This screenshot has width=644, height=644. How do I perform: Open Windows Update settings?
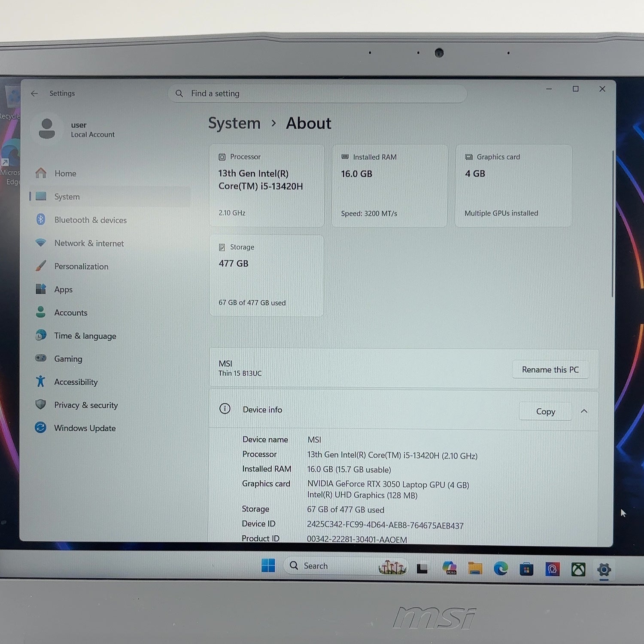(x=110, y=428)
